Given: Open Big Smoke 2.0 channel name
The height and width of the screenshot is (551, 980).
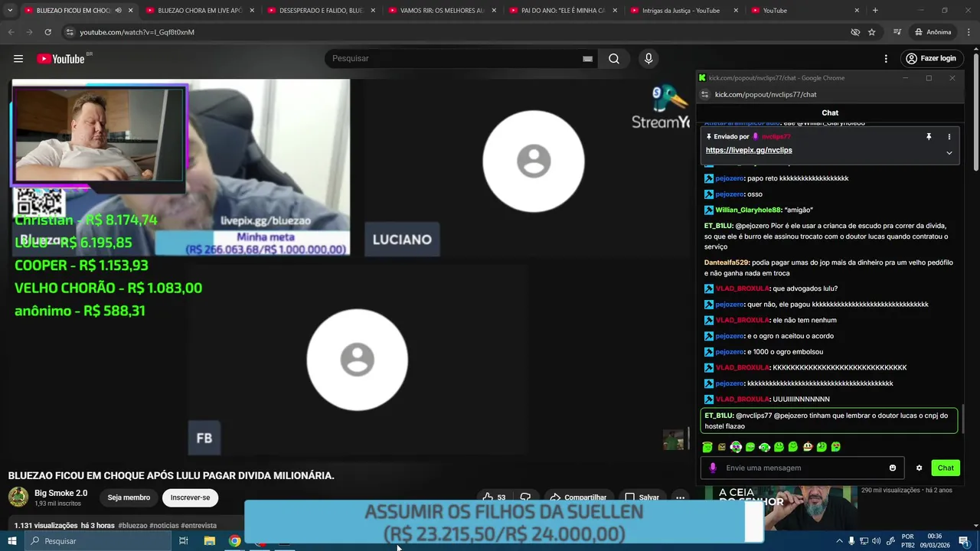Looking at the screenshot, I should [60, 494].
